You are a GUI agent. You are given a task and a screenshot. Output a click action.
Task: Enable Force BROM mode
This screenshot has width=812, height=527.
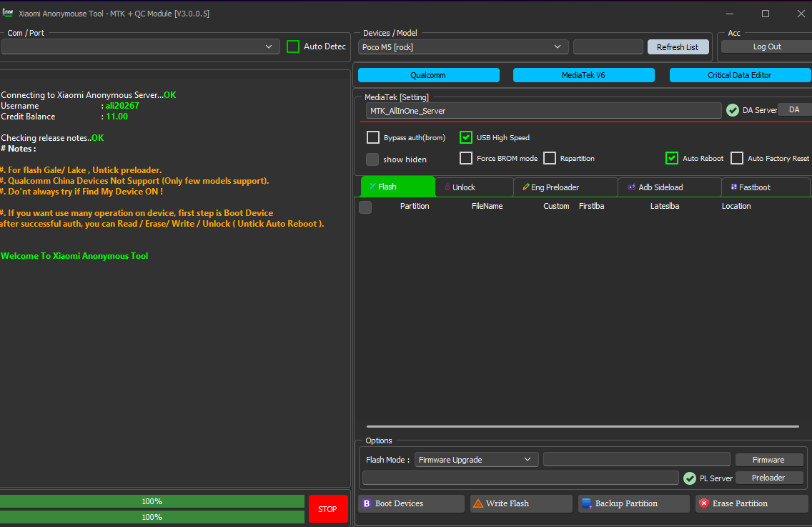(x=466, y=158)
